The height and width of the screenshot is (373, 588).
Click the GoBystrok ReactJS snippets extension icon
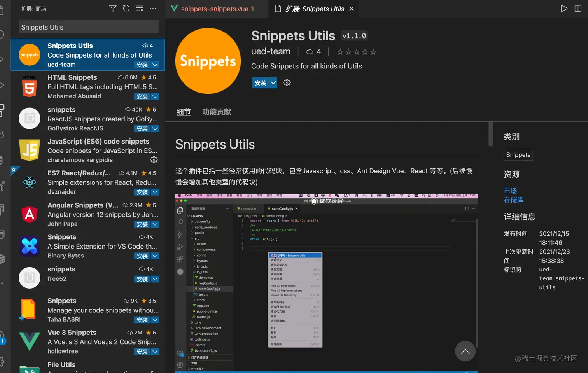30,118
